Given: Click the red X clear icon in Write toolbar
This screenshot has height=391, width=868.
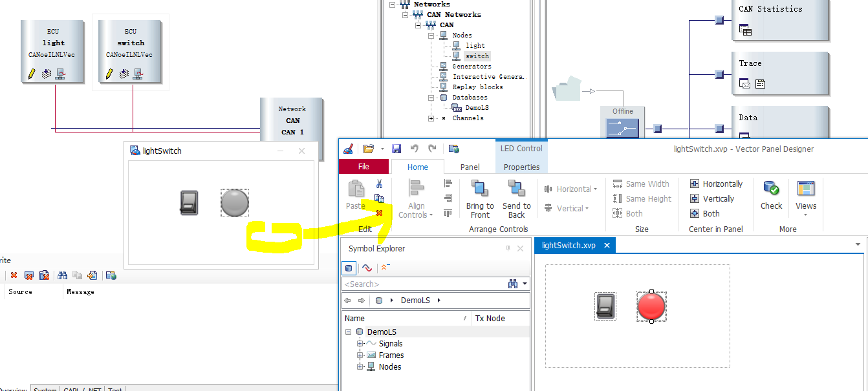Looking at the screenshot, I should click(x=14, y=275).
